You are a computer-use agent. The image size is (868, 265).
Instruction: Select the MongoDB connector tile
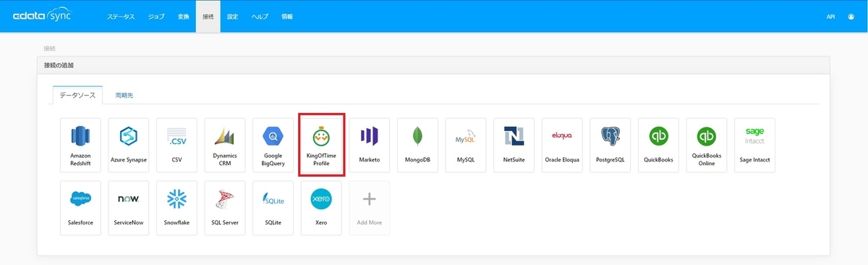pyautogui.click(x=417, y=146)
